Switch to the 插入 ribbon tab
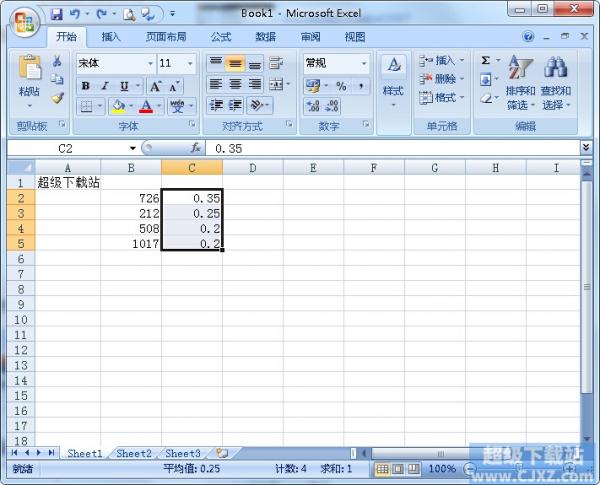Screen dimensions: 600x485 coord(111,37)
